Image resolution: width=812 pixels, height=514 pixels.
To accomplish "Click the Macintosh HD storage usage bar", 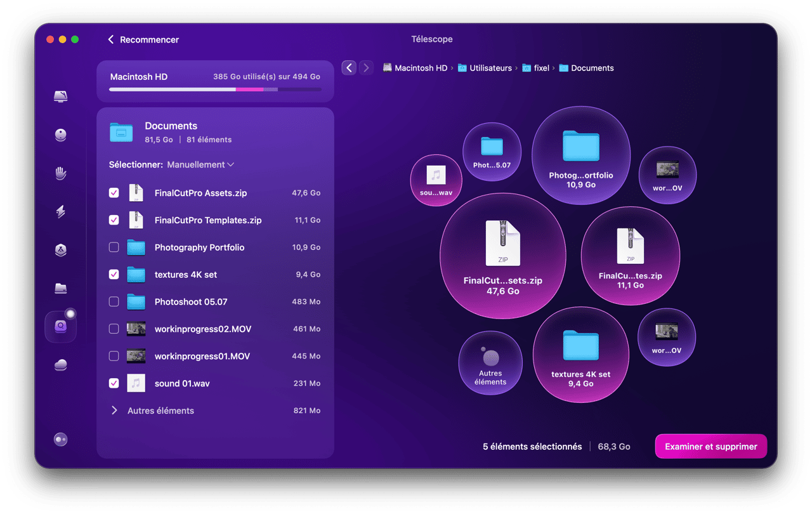I will pos(215,89).
